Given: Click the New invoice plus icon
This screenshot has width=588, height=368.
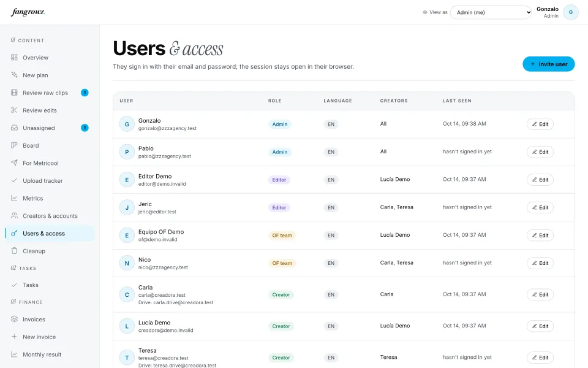Looking at the screenshot, I should [14, 337].
